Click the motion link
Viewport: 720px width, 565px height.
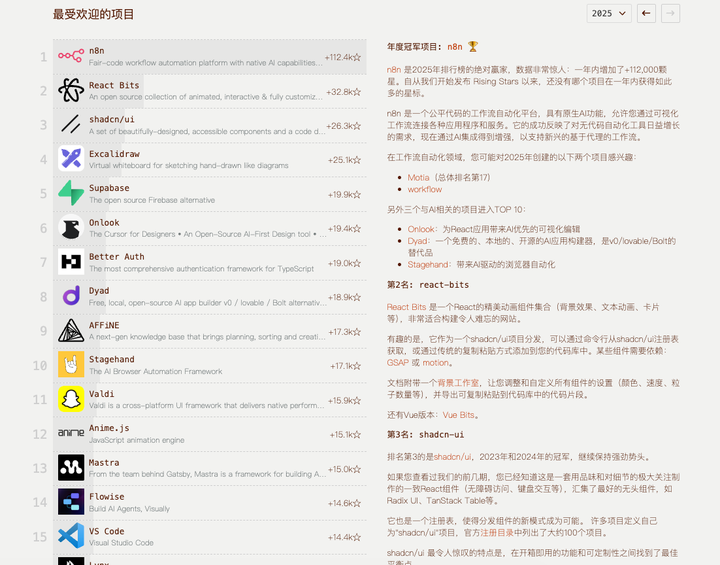click(x=435, y=362)
